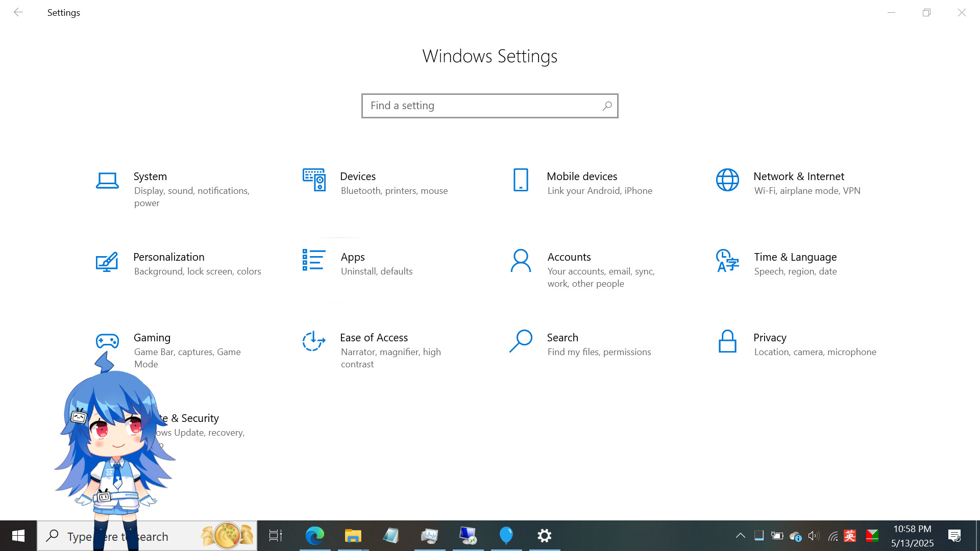Click the red-green flag tray icon

872,536
